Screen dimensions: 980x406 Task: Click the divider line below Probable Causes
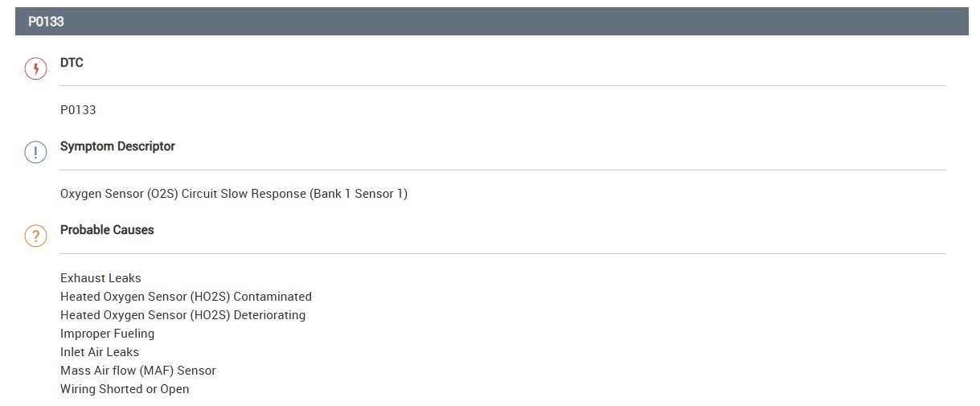[x=503, y=253]
